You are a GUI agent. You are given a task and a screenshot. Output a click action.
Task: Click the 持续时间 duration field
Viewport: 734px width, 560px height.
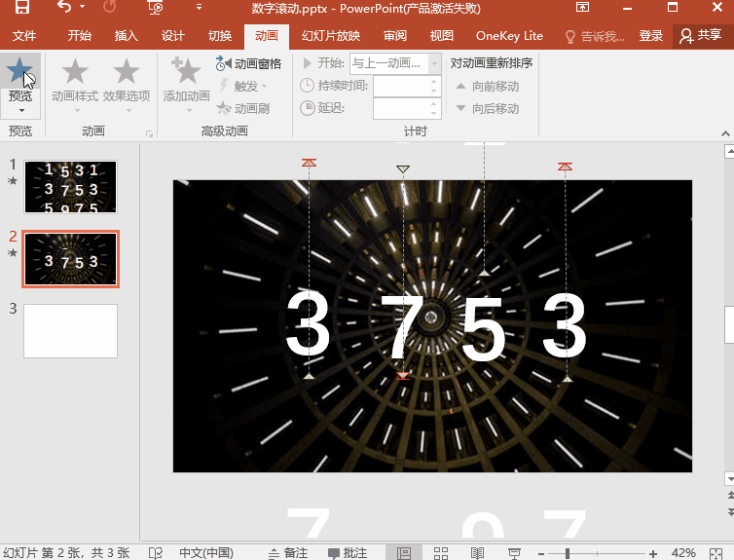click(x=401, y=86)
